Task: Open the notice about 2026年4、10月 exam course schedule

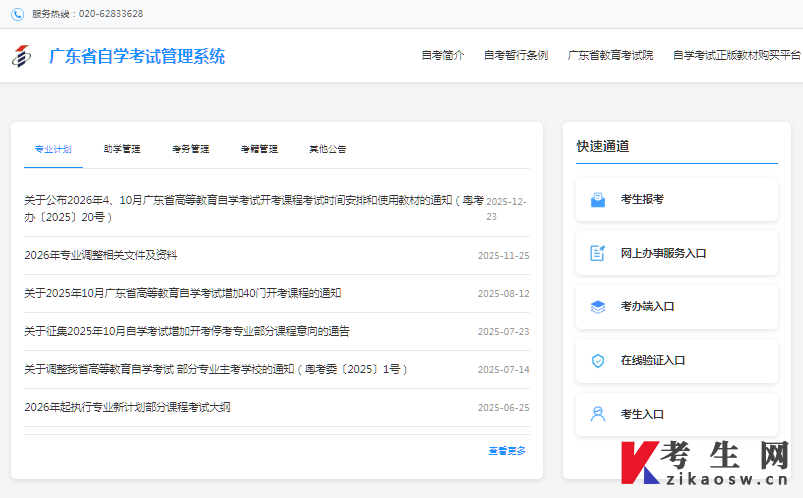Action: [x=254, y=209]
